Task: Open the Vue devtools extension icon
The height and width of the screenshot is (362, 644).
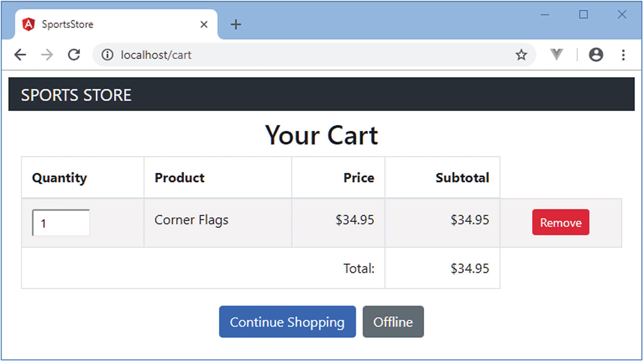Action: tap(556, 55)
